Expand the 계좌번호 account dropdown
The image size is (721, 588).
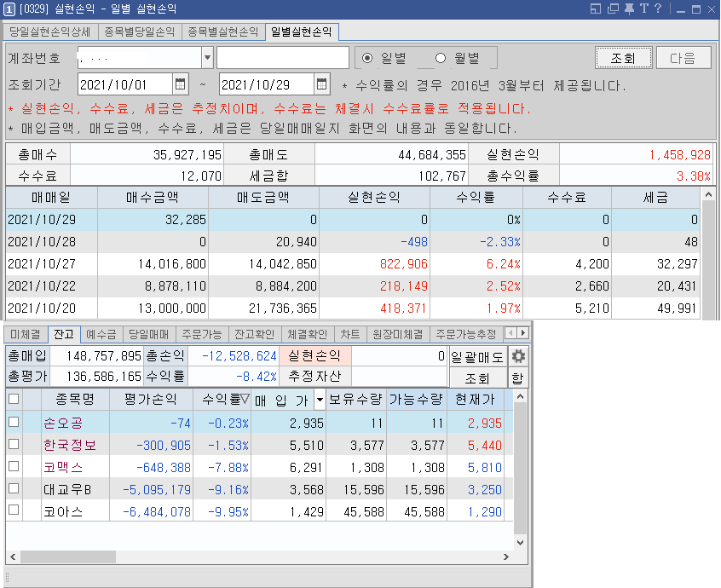pyautogui.click(x=207, y=58)
